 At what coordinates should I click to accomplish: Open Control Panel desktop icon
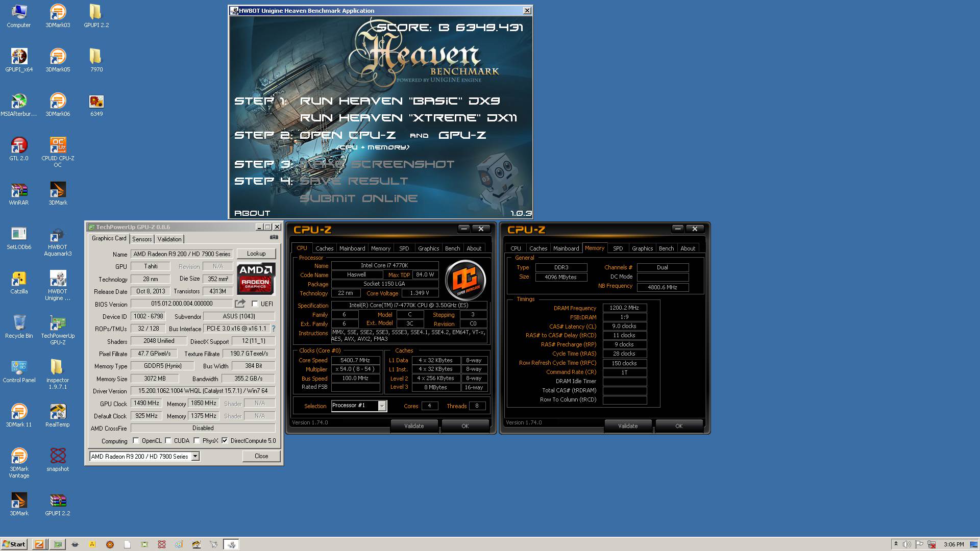(x=19, y=371)
